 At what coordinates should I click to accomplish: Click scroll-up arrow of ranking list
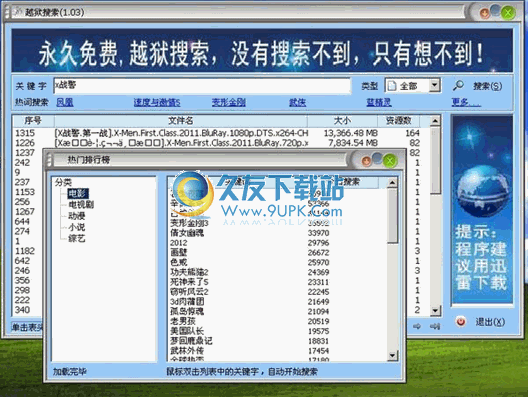[x=392, y=183]
